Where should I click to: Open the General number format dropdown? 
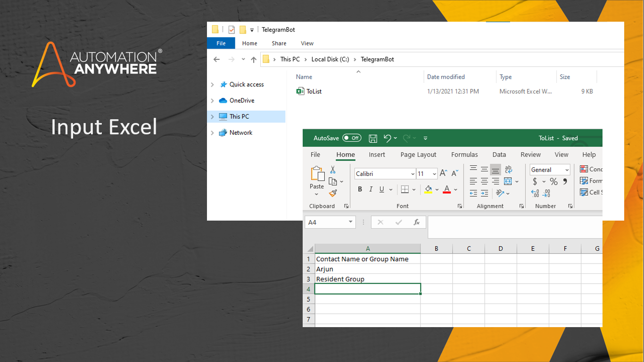tap(567, 170)
